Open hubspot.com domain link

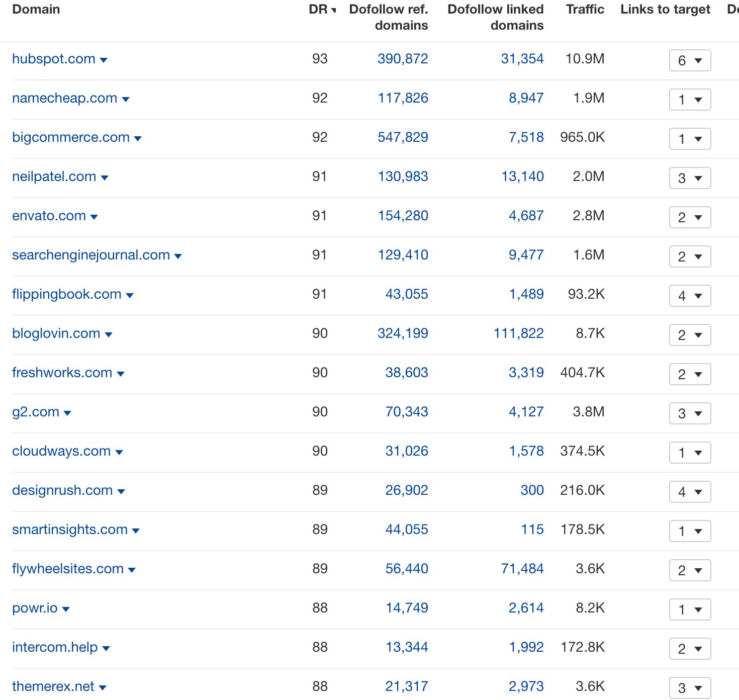[54, 59]
